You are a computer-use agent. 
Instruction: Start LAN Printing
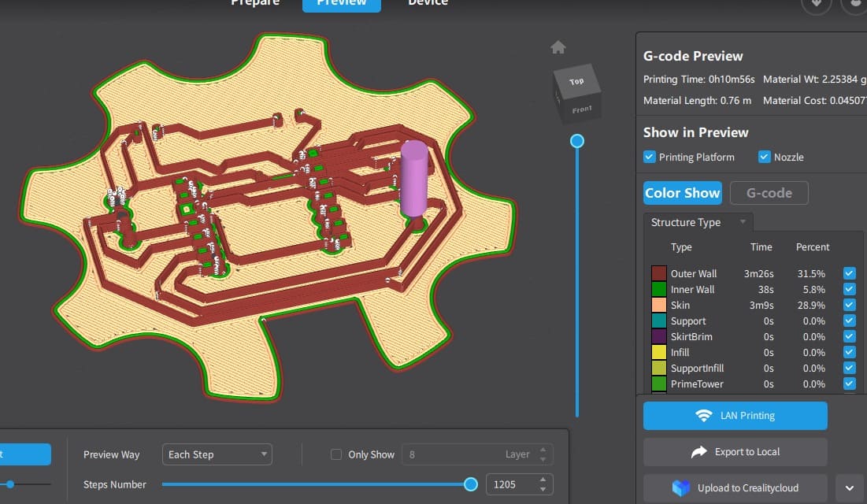[735, 416]
